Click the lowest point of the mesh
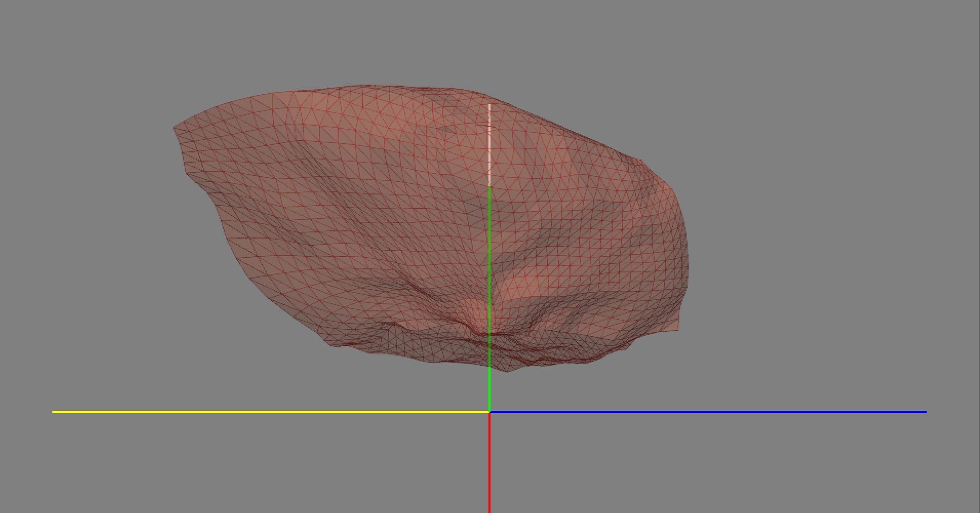Screen dimensions: 980x513 click(507, 370)
